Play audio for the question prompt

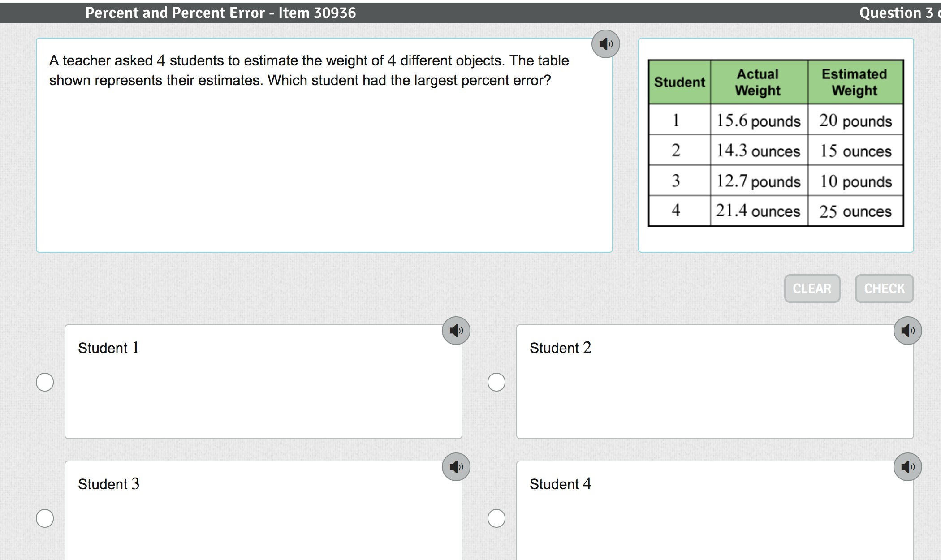[x=605, y=44]
